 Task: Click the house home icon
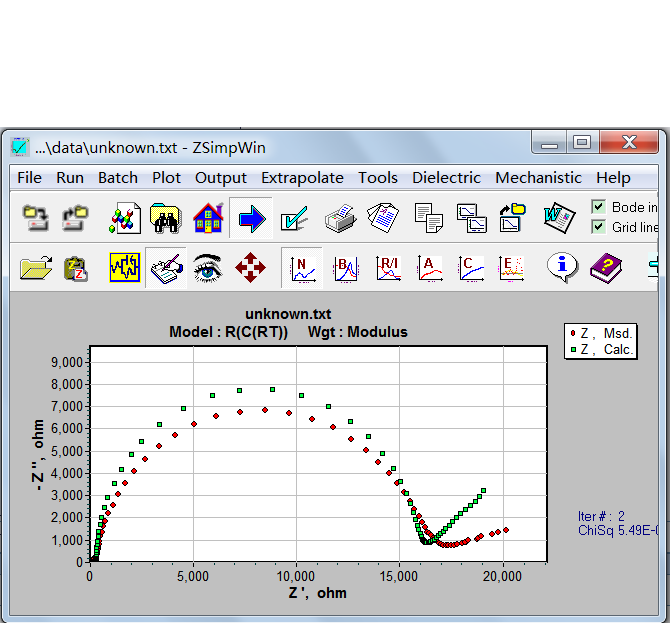(209, 218)
